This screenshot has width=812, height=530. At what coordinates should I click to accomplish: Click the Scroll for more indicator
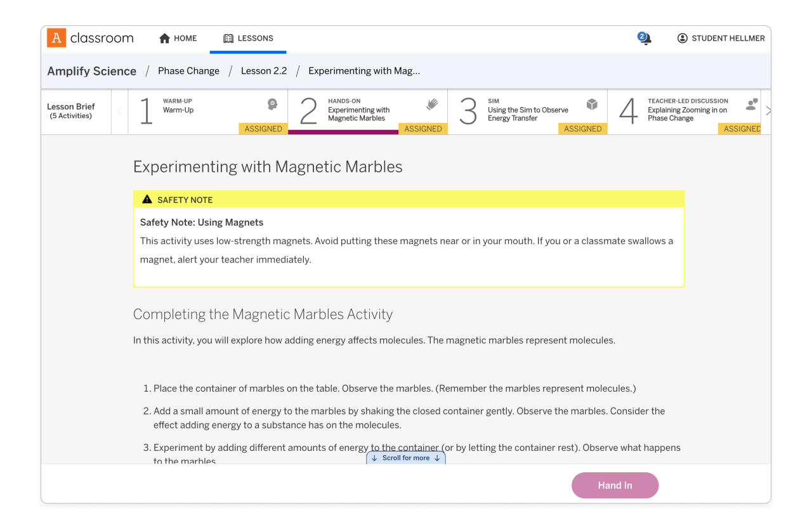coord(406,458)
